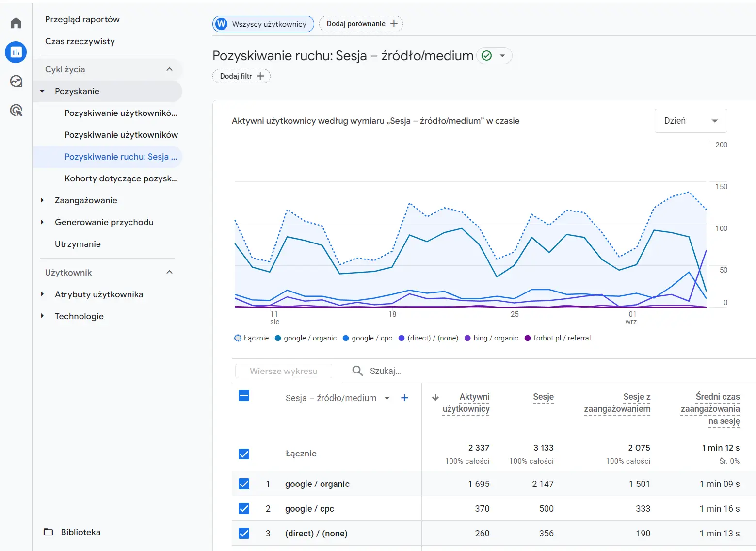Open Przegląd raportów menu item

point(82,19)
